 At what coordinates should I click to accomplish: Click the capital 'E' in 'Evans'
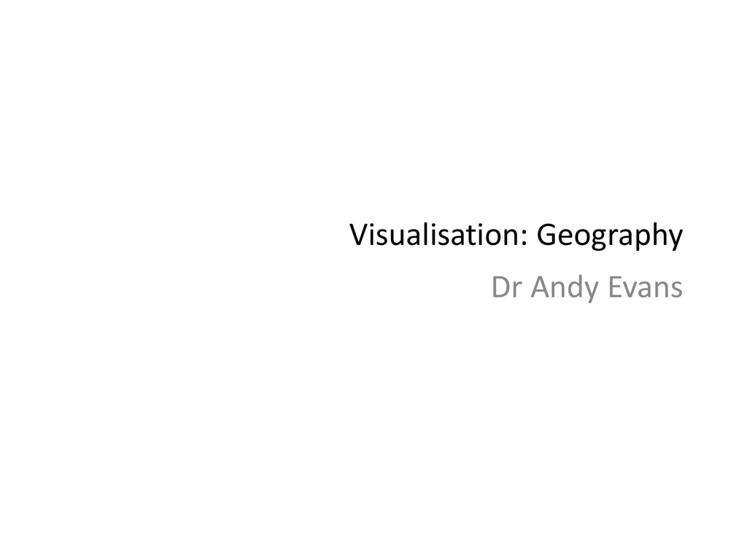click(616, 287)
